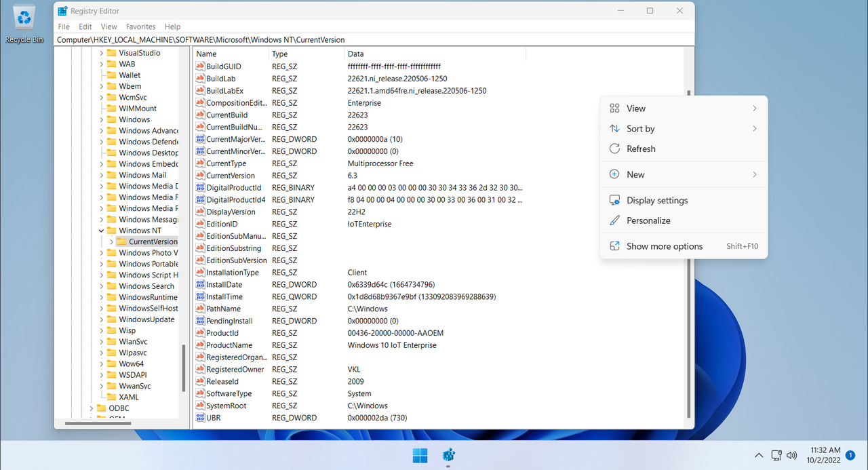Screen dimensions: 868x470
Task: Open the New submenu arrow
Action: pos(755,174)
